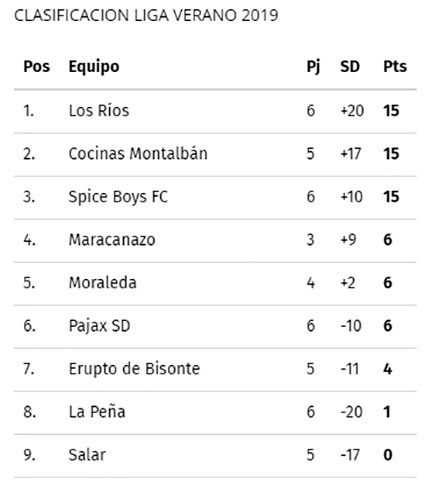
Task: Click the Clasificacion Liga Verano 2019 title
Action: pyautogui.click(x=146, y=15)
